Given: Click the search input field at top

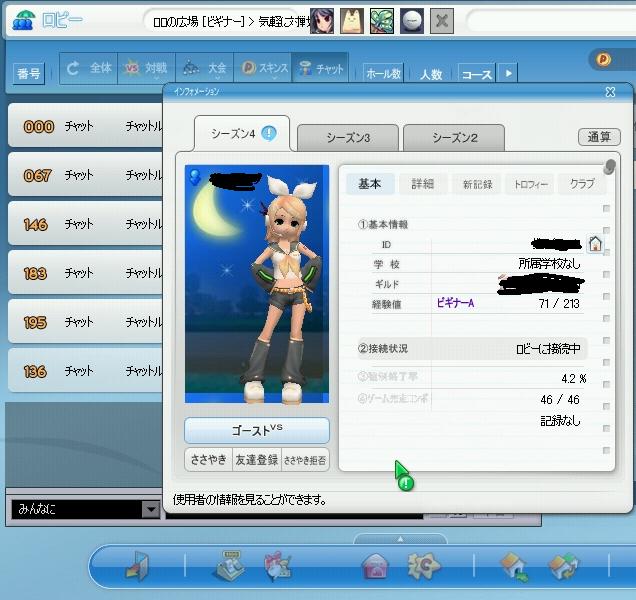Looking at the screenshot, I should (552, 21).
